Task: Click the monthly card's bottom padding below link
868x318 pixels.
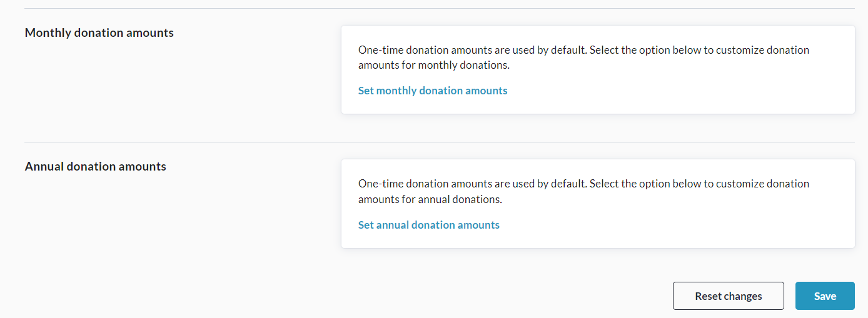Action: coord(597,106)
